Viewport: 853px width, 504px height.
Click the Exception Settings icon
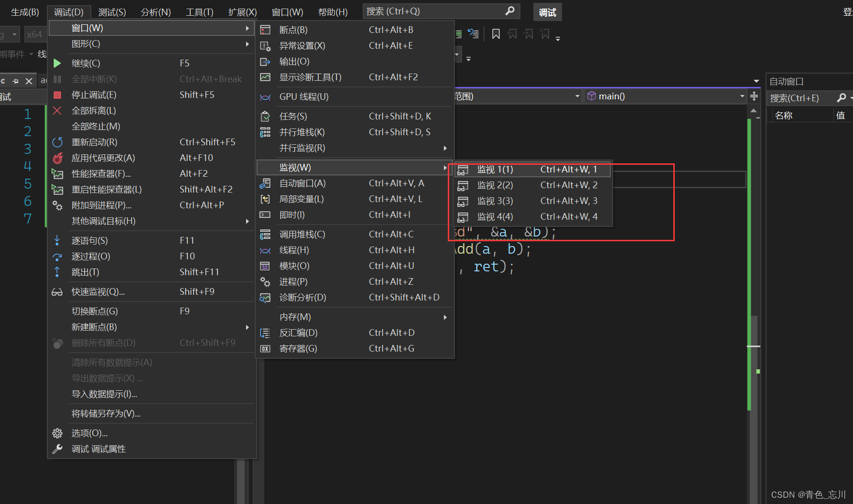[x=265, y=45]
